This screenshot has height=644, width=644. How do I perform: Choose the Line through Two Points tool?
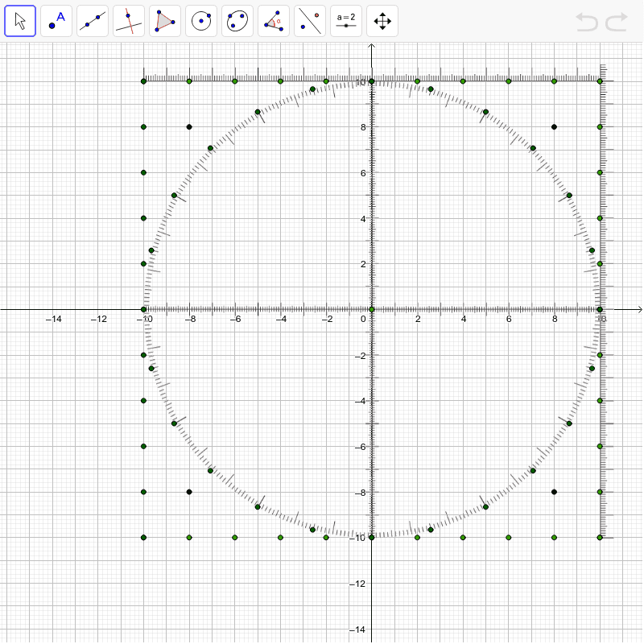point(92,20)
